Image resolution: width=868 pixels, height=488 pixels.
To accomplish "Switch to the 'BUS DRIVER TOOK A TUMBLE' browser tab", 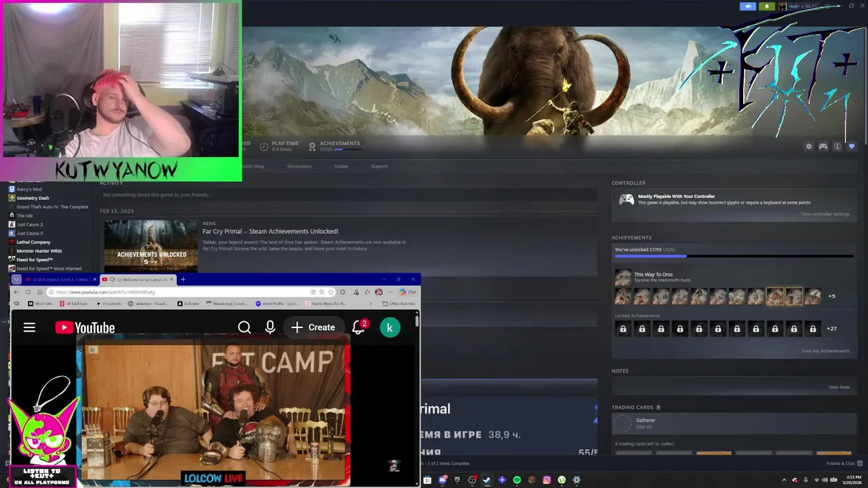I will point(62,279).
